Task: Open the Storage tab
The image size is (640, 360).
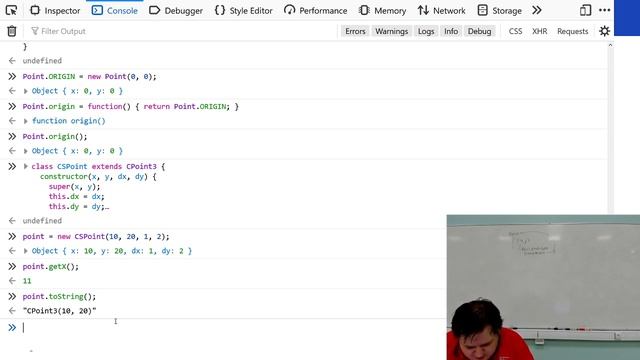Action: [x=499, y=11]
